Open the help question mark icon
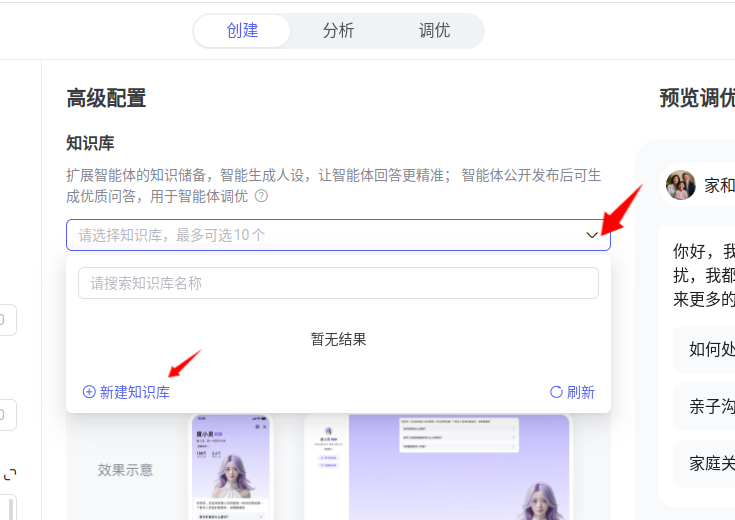 [x=261, y=196]
